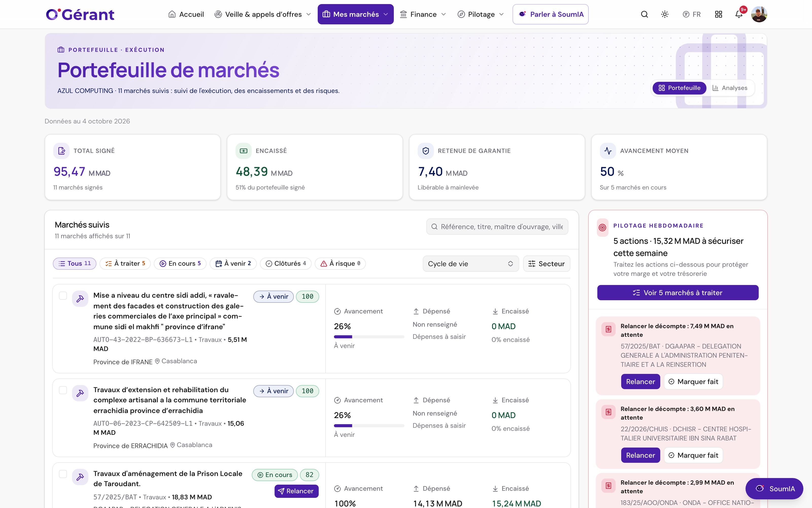Click Avancement gauge icon in Sidi Addi row

click(x=337, y=311)
